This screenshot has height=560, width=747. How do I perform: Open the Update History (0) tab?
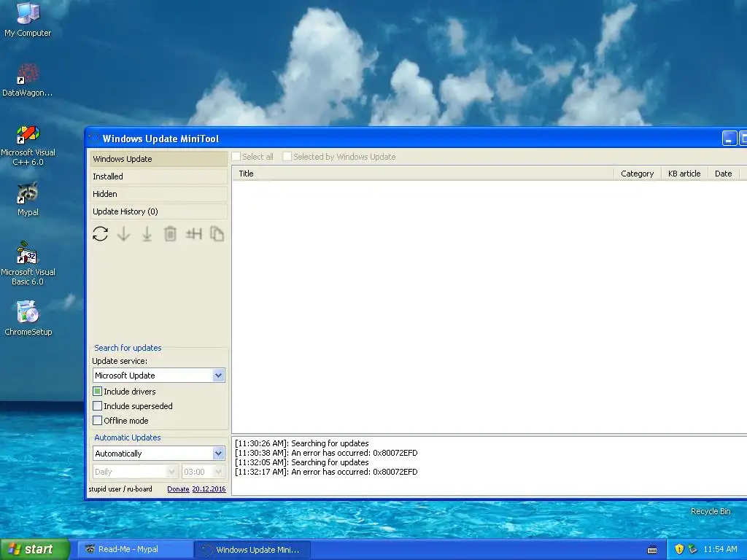(158, 211)
